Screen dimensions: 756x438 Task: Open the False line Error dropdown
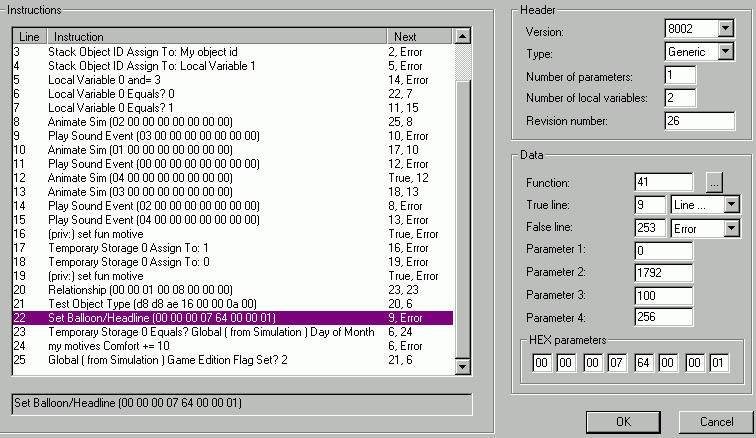731,228
